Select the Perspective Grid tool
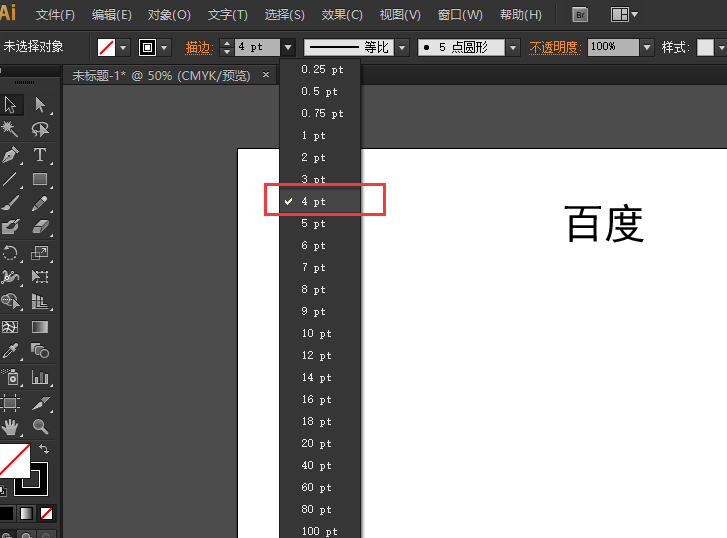This screenshot has width=727, height=538. (x=40, y=301)
